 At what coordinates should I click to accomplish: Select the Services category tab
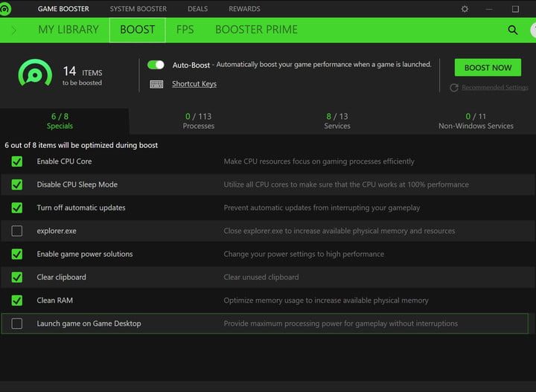click(337, 121)
